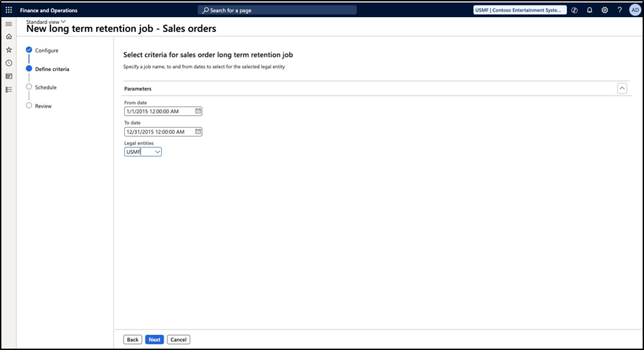Viewport: 644px width, 350px height.
Task: Go to Home from the sidebar
Action: (9, 37)
